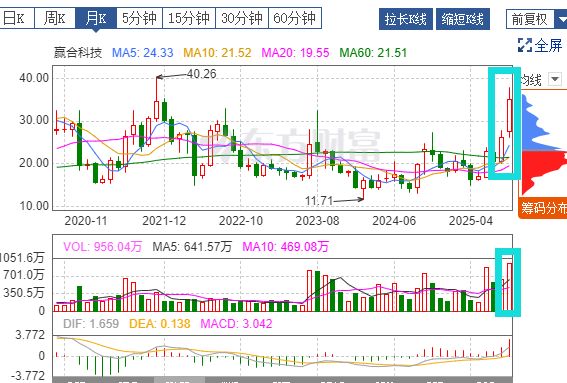Click the 10.00 price axis label
Viewport: 567px width, 383px height.
[34, 206]
